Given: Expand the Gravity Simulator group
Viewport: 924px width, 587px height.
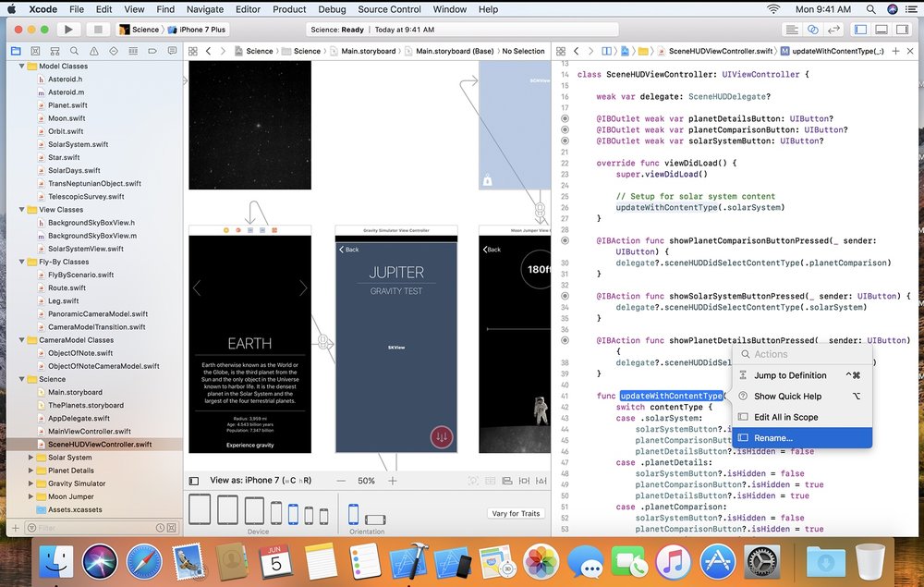Looking at the screenshot, I should click(x=30, y=483).
